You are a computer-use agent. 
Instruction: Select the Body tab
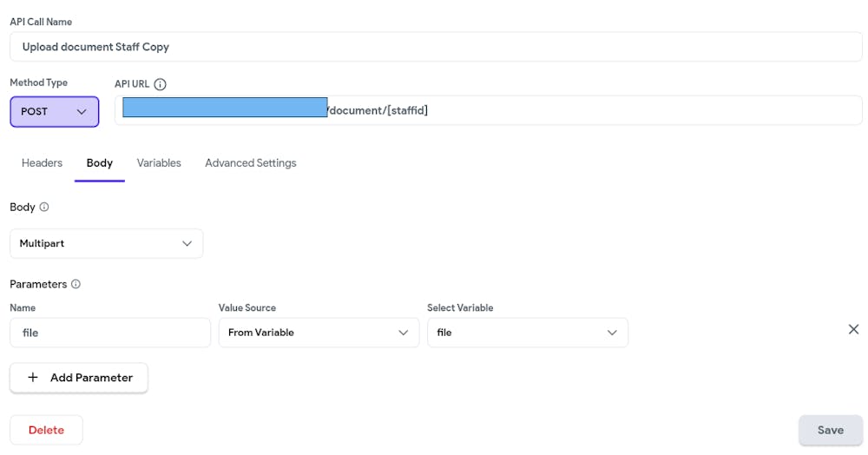(100, 163)
